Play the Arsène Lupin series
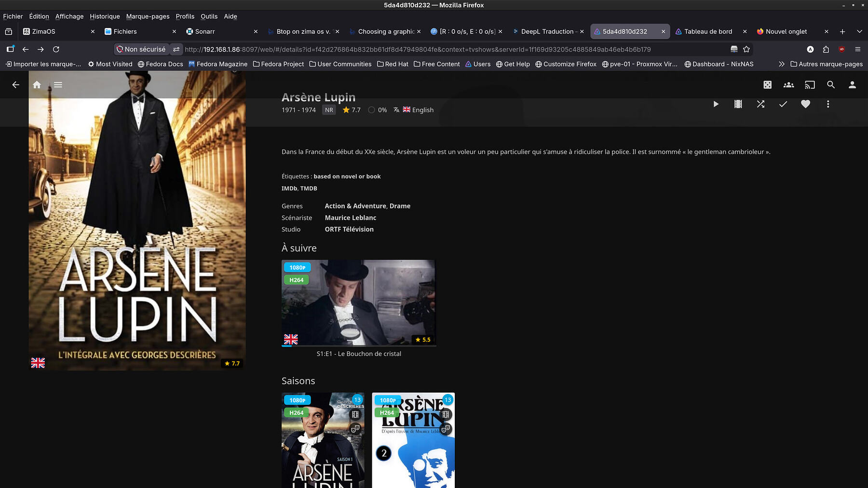Screen dimensions: 868x488 716,104
